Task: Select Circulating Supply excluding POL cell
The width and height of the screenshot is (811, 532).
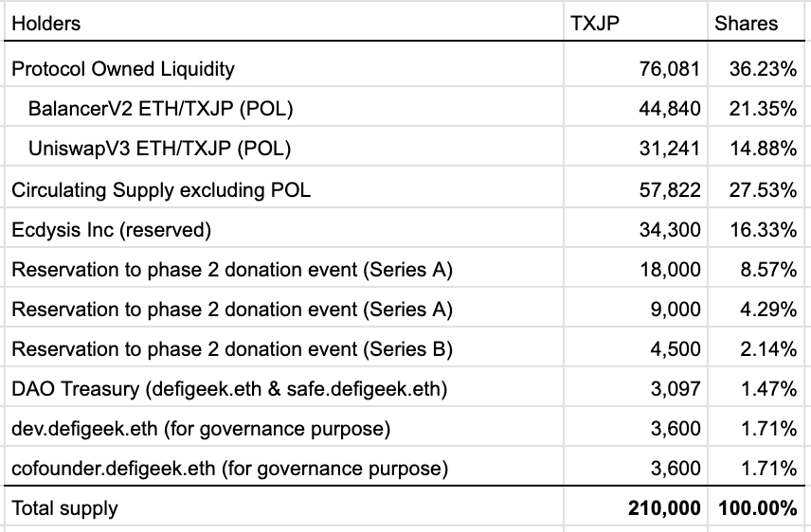Action: pos(161,189)
